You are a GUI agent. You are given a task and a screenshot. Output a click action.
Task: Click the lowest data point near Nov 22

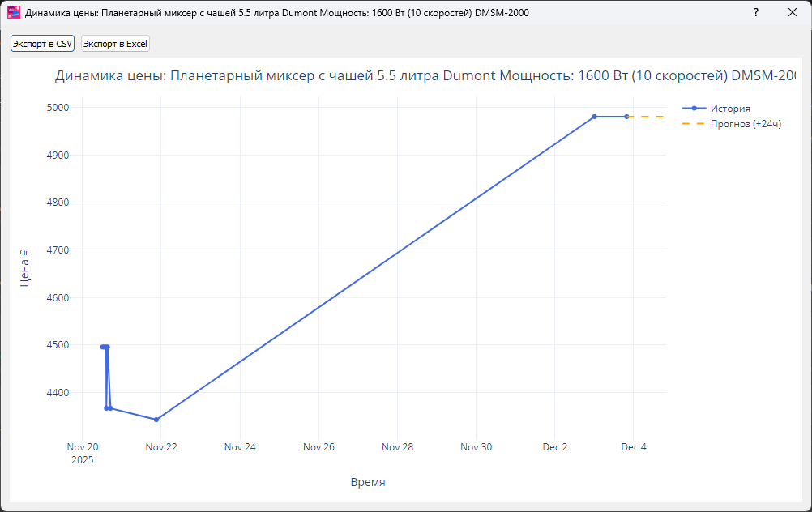[156, 420]
